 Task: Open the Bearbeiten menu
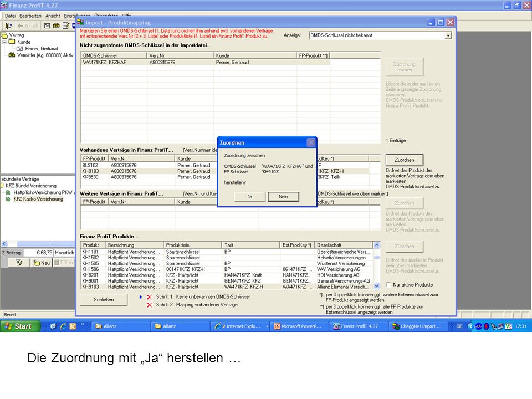(30, 16)
